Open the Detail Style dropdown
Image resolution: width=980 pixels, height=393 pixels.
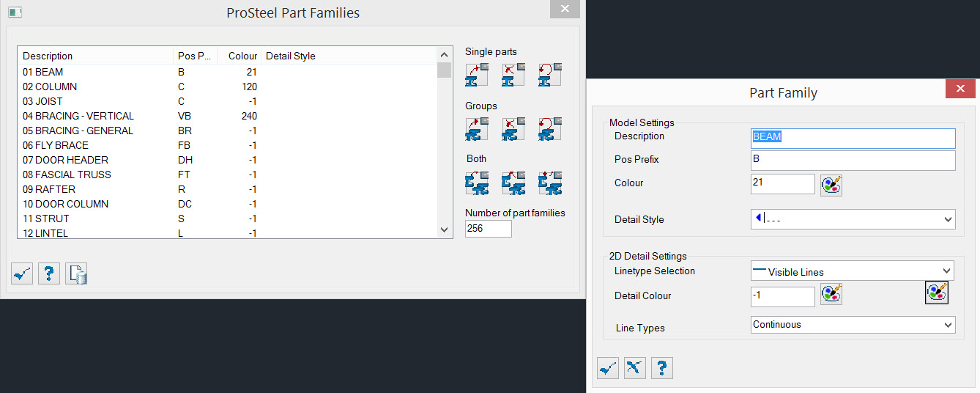pyautogui.click(x=948, y=219)
